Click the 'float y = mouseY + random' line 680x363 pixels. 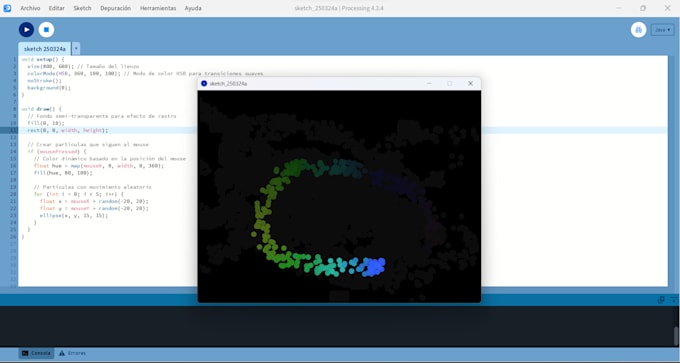pyautogui.click(x=94, y=208)
